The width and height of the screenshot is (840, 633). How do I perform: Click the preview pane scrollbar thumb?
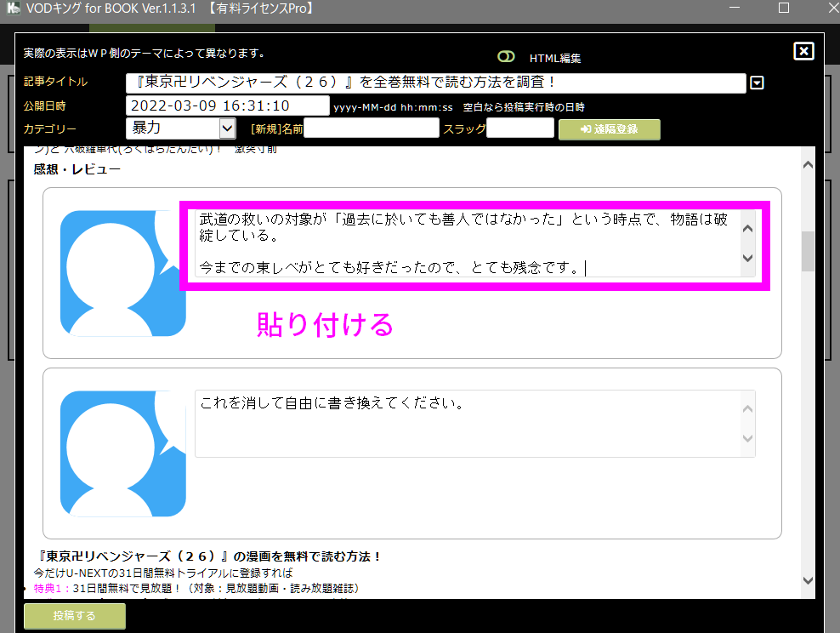(x=808, y=251)
